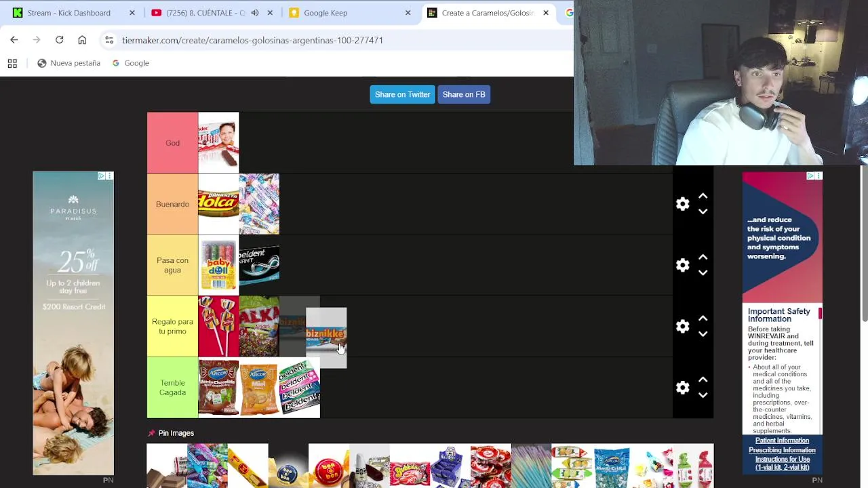Open settings gear for Terrible Cagada tier

coord(682,387)
